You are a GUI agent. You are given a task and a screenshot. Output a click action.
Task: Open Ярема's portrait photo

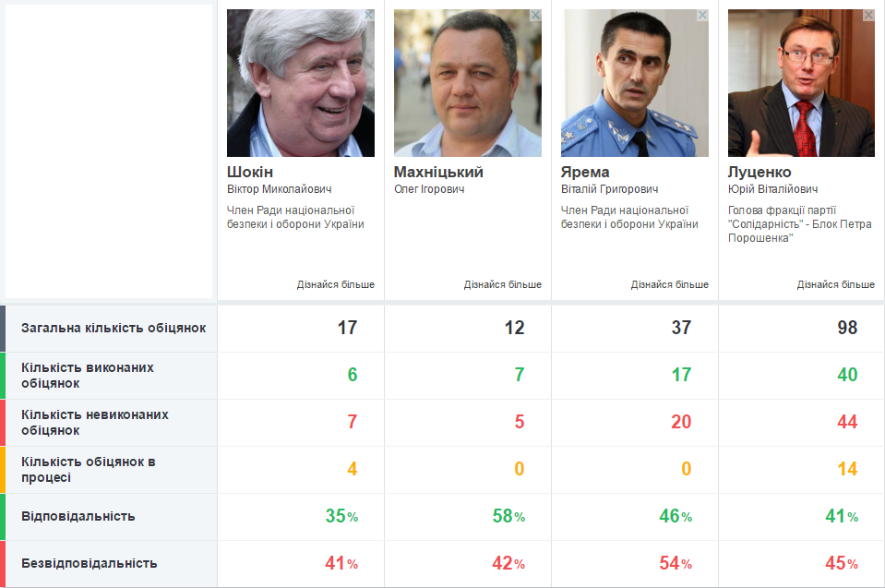(634, 83)
